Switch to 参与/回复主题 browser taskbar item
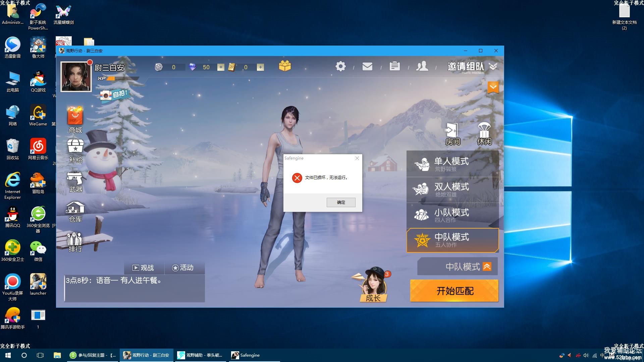Image resolution: width=644 pixels, height=362 pixels. [x=93, y=355]
